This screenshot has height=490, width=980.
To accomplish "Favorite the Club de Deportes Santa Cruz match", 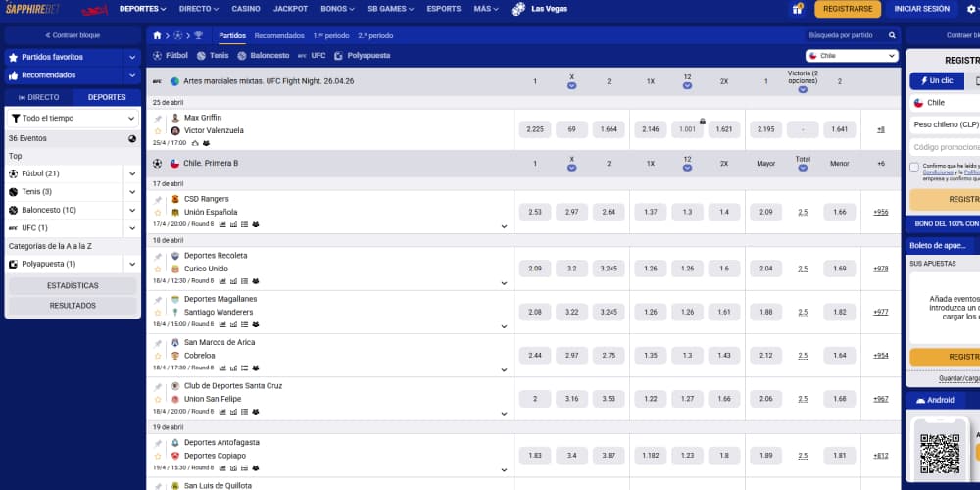I will point(158,400).
